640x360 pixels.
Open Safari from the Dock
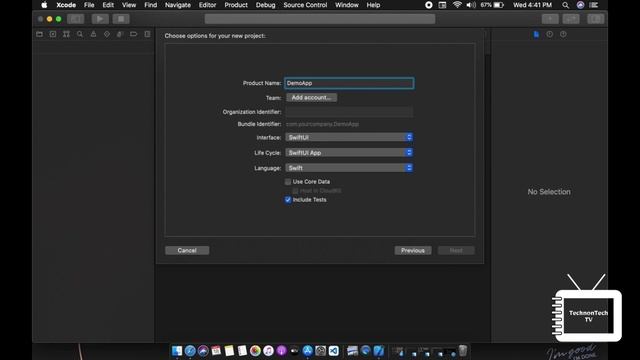[x=190, y=351]
